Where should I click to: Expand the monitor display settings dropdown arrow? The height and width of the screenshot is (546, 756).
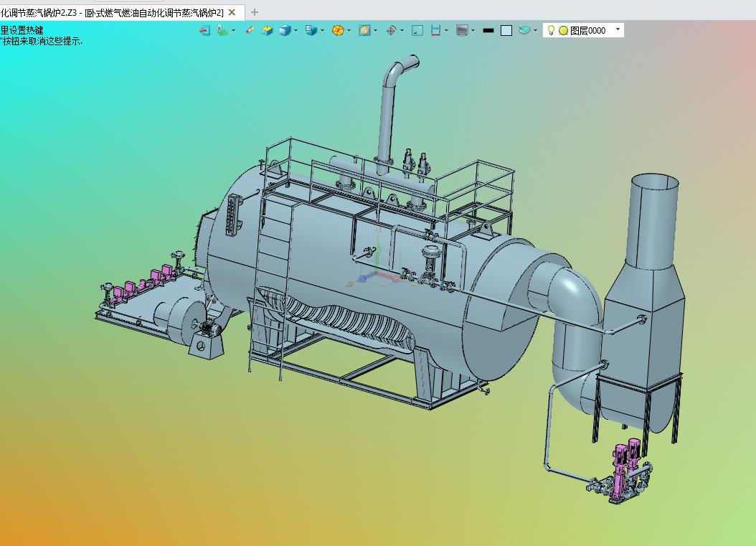point(473,30)
